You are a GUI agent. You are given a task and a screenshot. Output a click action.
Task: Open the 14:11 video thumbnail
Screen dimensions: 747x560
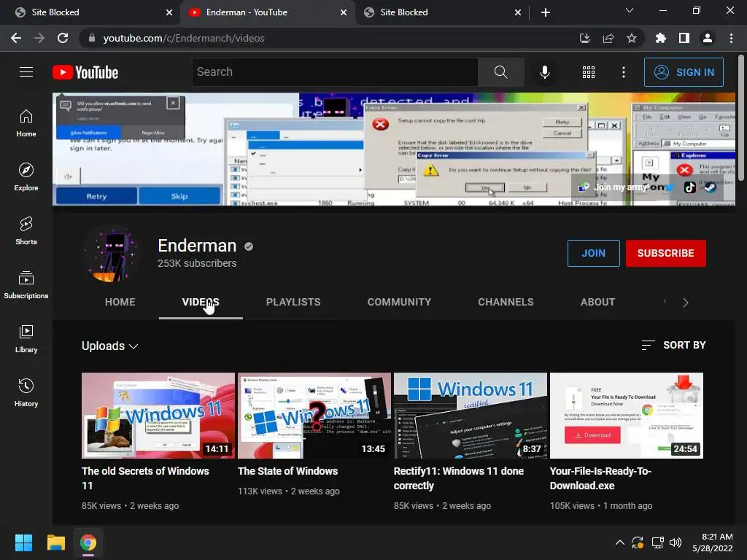coord(158,416)
